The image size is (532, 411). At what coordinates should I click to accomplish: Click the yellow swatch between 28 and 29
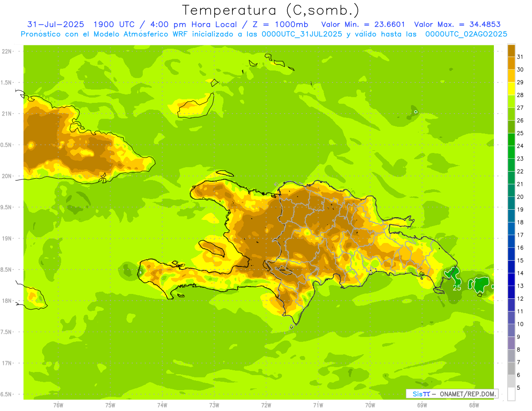point(511,89)
